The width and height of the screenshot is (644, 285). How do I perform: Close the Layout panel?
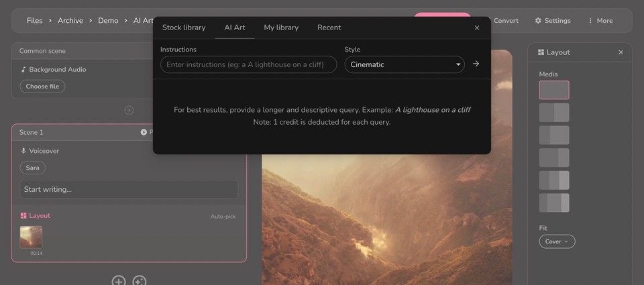pyautogui.click(x=621, y=52)
